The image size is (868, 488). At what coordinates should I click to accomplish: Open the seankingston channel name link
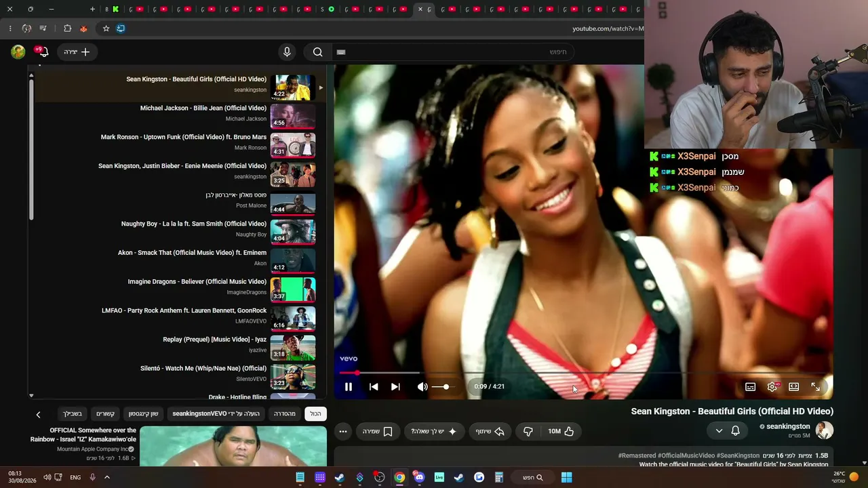(788, 426)
